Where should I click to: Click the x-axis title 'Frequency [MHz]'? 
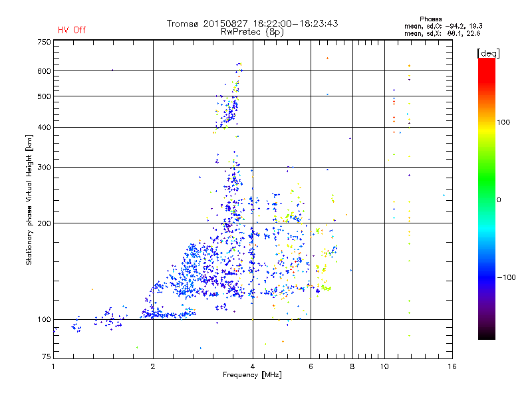pos(252,375)
